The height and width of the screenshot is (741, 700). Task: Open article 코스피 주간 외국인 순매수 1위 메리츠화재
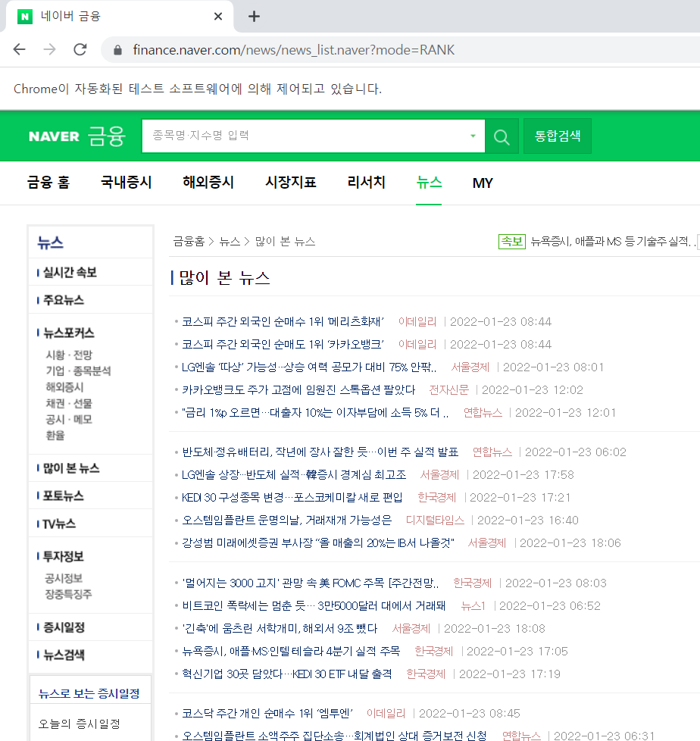click(x=283, y=322)
